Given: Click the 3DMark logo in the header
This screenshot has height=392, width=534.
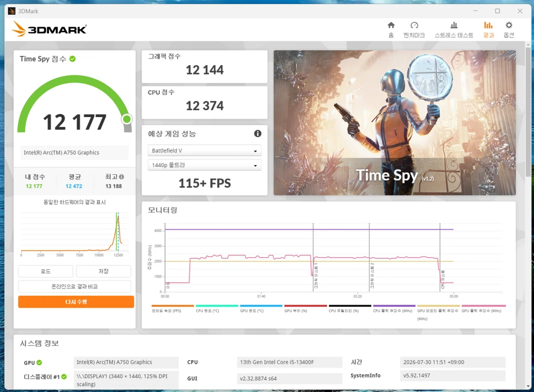Looking at the screenshot, I should [50, 29].
